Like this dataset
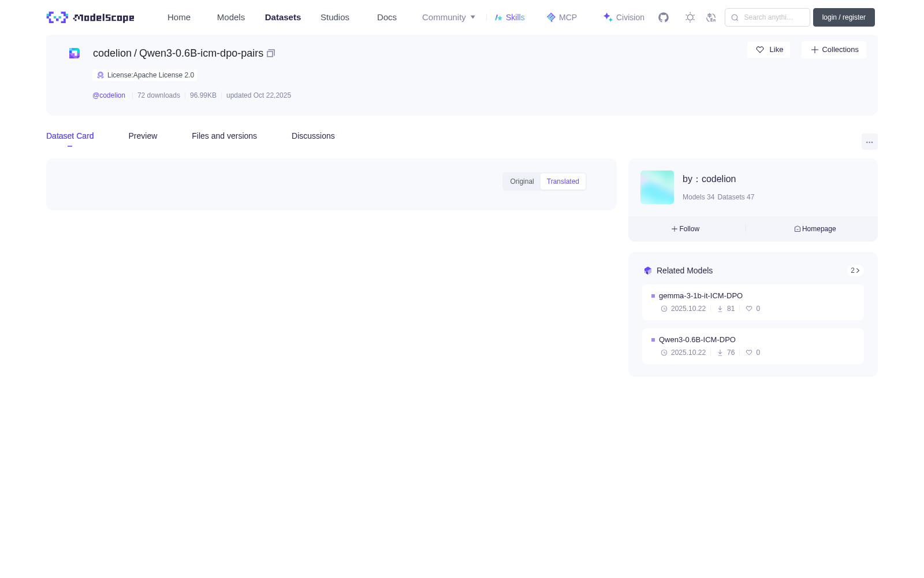924x578 pixels. [769, 50]
